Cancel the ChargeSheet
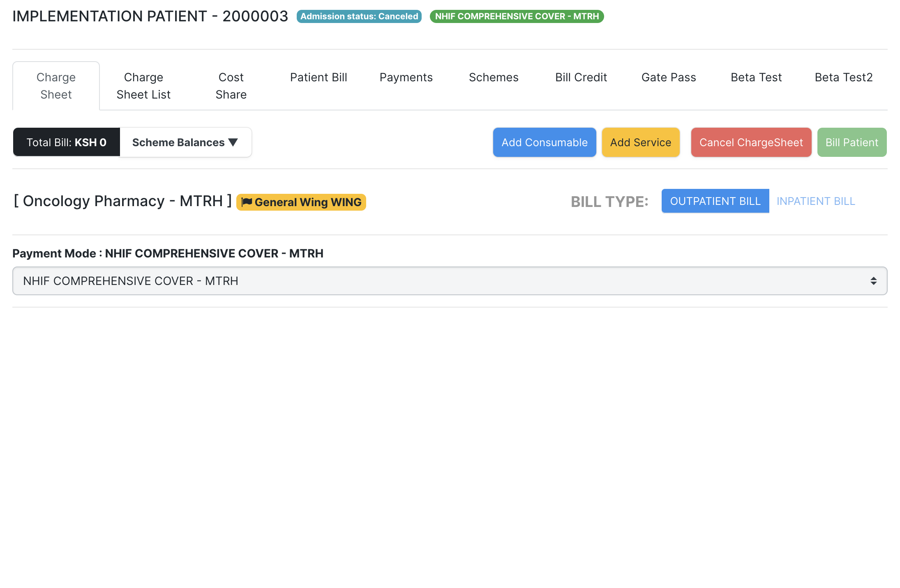Image resolution: width=900 pixels, height=588 pixels. click(x=751, y=142)
